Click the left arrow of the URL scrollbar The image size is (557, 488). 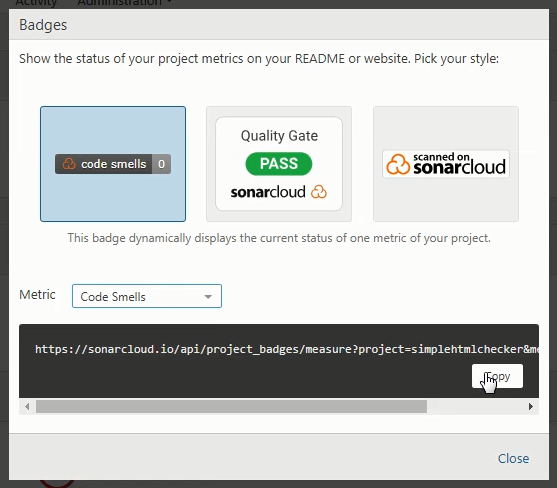tap(27, 406)
